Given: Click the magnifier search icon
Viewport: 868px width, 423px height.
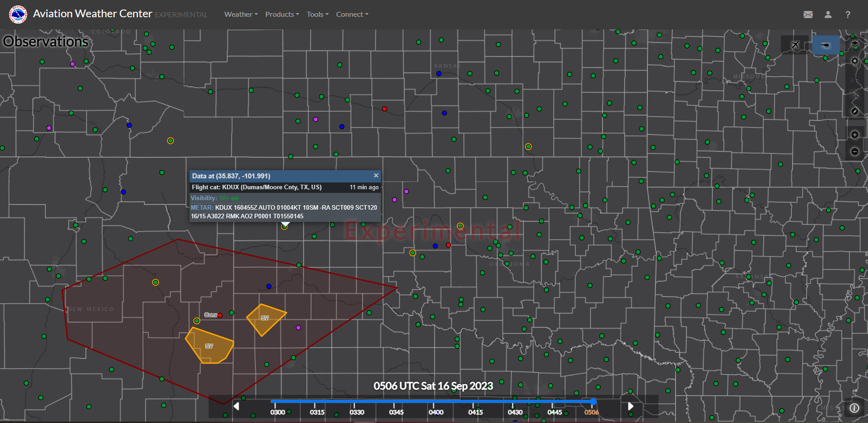Looking at the screenshot, I should (855, 95).
